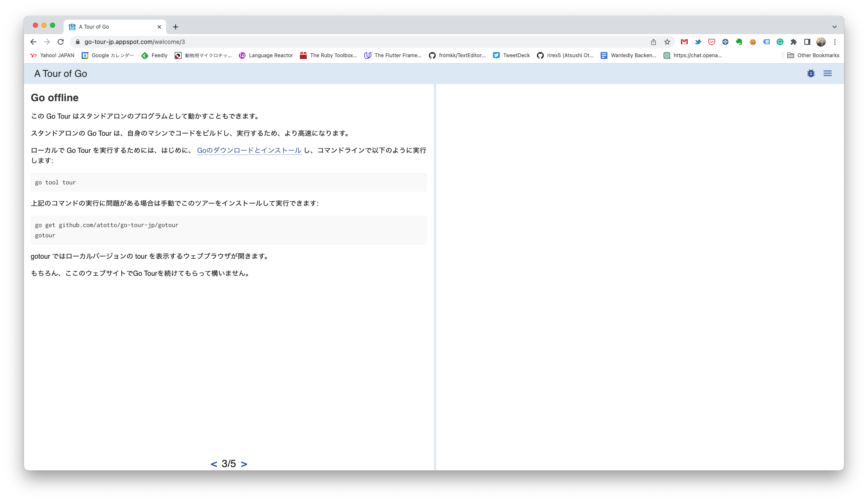Screen dimensions: 868x502
Task: Click the Evernote Web Clipper icon
Action: click(739, 42)
